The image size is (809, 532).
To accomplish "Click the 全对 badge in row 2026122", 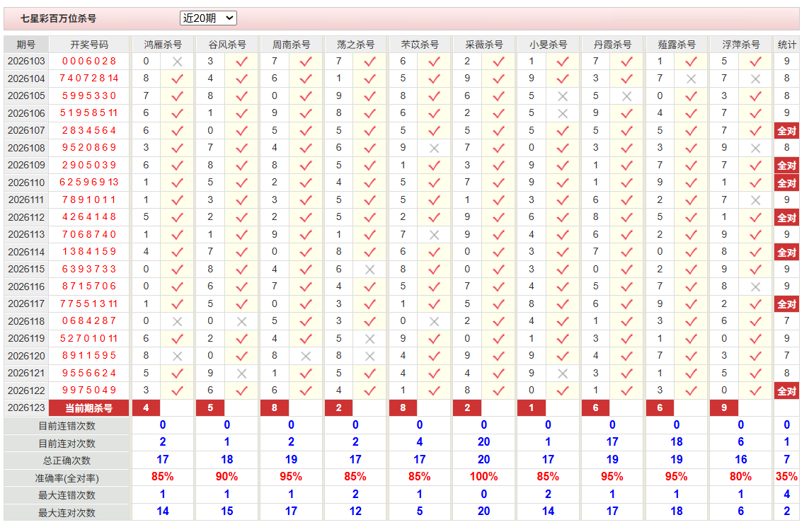I will tap(786, 391).
